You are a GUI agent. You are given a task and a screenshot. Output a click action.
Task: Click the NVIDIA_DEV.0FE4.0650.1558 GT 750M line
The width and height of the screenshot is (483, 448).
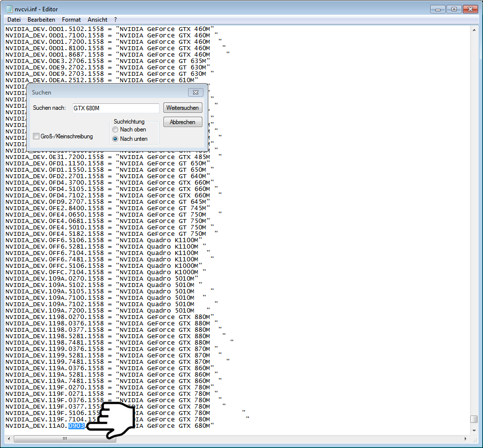tap(114, 215)
